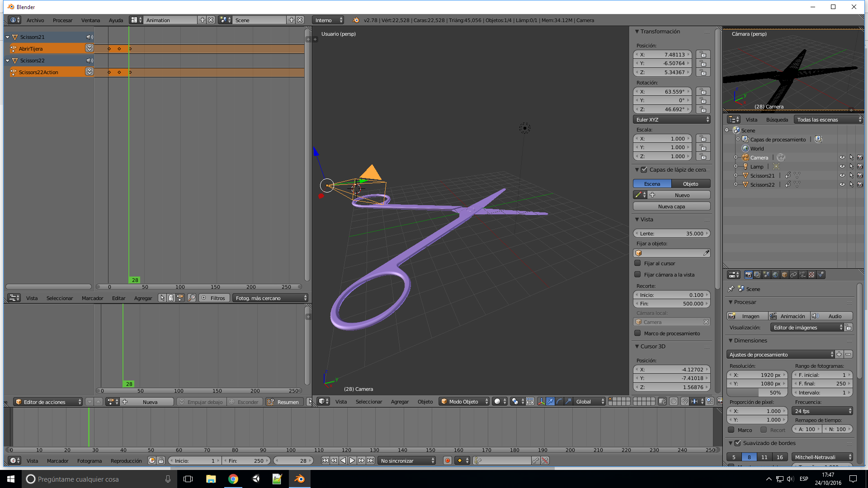This screenshot has height=488, width=868.
Task: Click the Animación render button
Action: 788,316
